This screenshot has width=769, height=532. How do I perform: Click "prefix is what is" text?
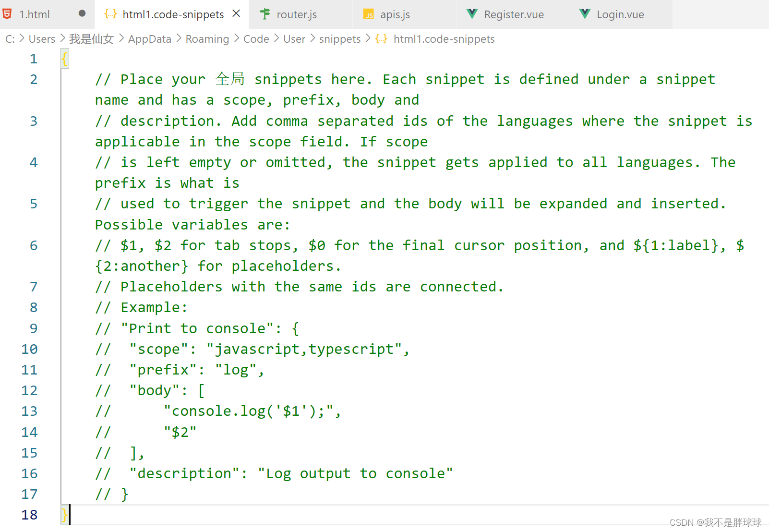pos(167,183)
